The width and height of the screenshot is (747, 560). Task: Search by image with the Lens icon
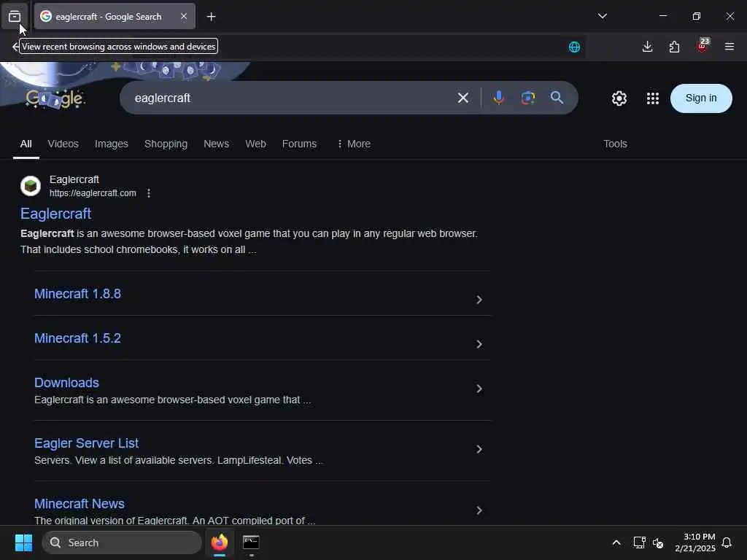coord(528,98)
